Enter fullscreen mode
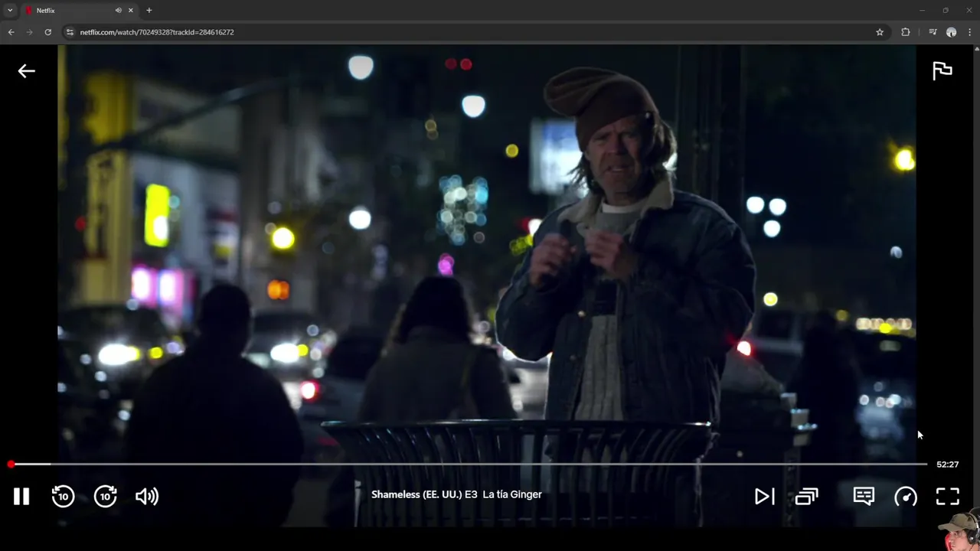Viewport: 980px width, 551px height. (x=948, y=497)
